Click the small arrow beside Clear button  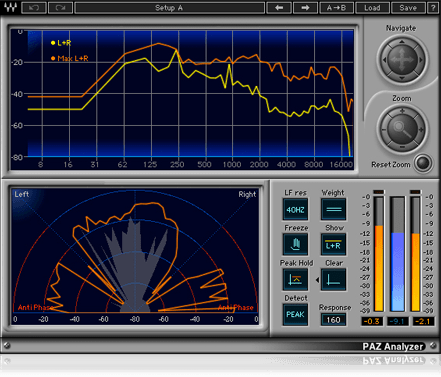click(317, 280)
